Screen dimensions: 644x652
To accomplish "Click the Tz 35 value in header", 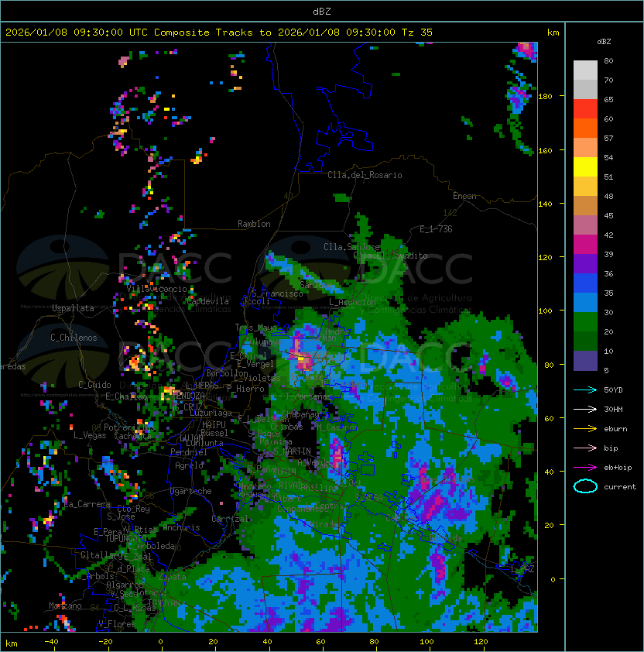I will 417,33.
